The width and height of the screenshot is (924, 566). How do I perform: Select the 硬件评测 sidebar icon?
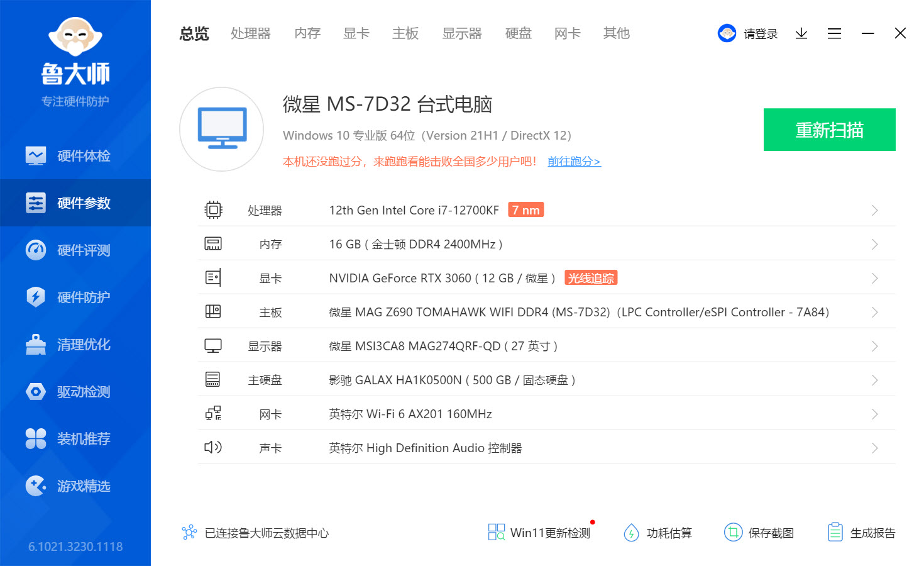pyautogui.click(x=75, y=250)
